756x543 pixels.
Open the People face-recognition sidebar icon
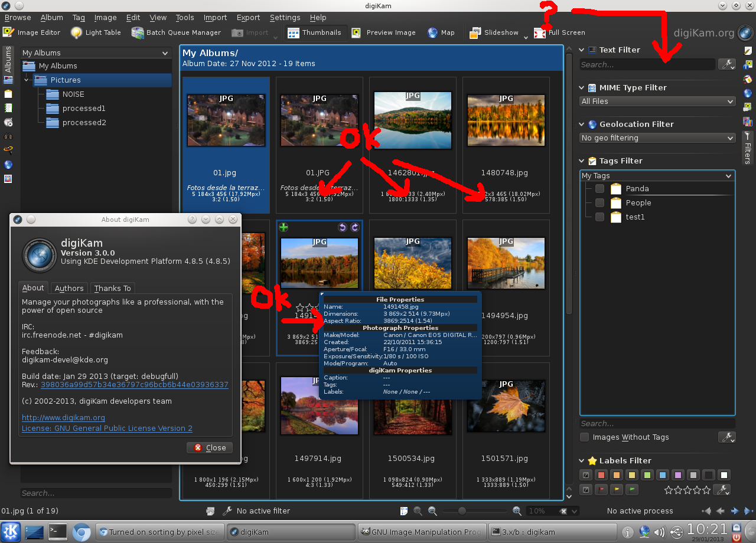8,178
